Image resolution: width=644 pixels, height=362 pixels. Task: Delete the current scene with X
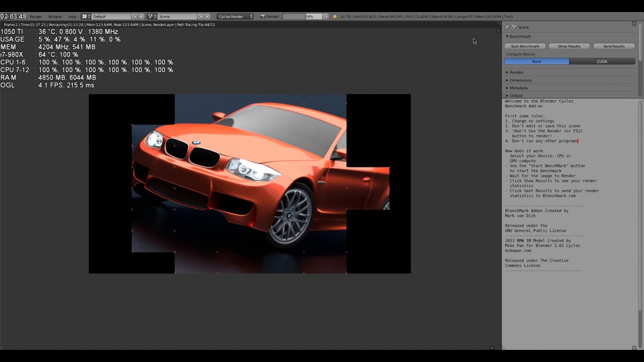[207, 17]
